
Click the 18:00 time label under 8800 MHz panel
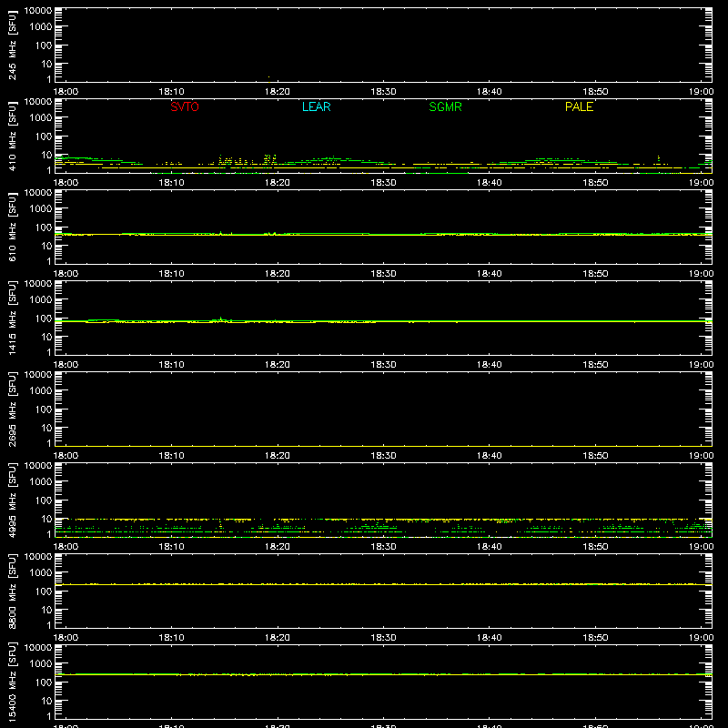[x=66, y=638]
